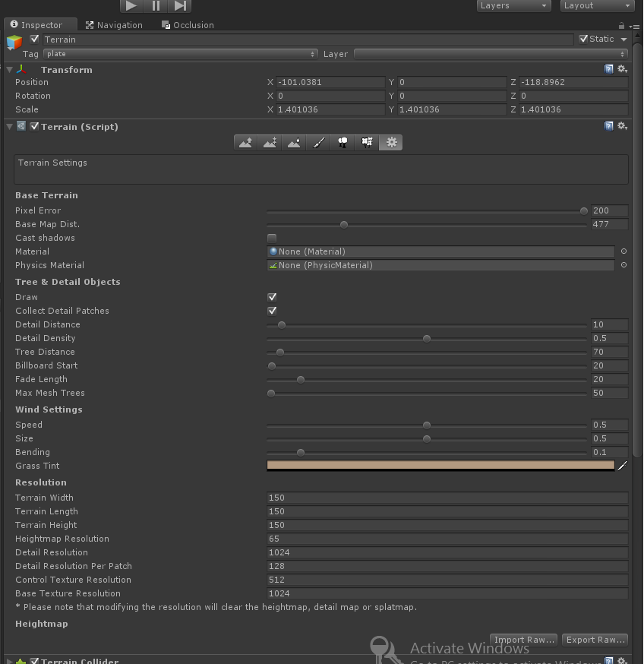Enable the Cast shadows checkbox
This screenshot has width=644, height=664.
pyautogui.click(x=272, y=238)
